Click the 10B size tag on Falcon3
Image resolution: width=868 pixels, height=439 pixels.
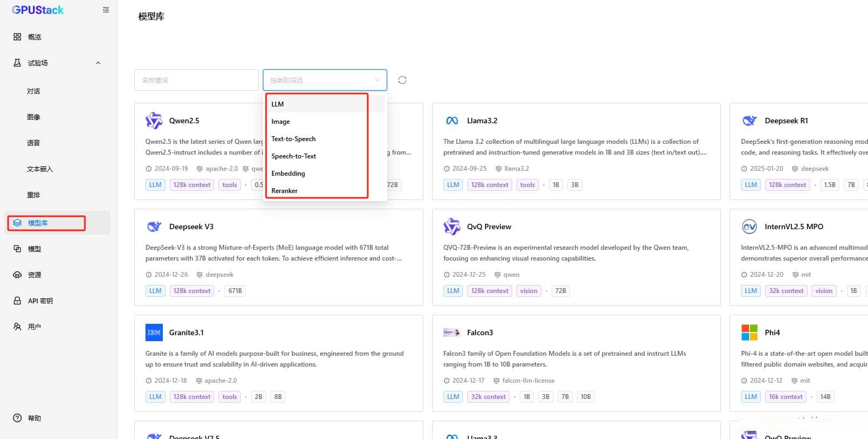pyautogui.click(x=586, y=397)
